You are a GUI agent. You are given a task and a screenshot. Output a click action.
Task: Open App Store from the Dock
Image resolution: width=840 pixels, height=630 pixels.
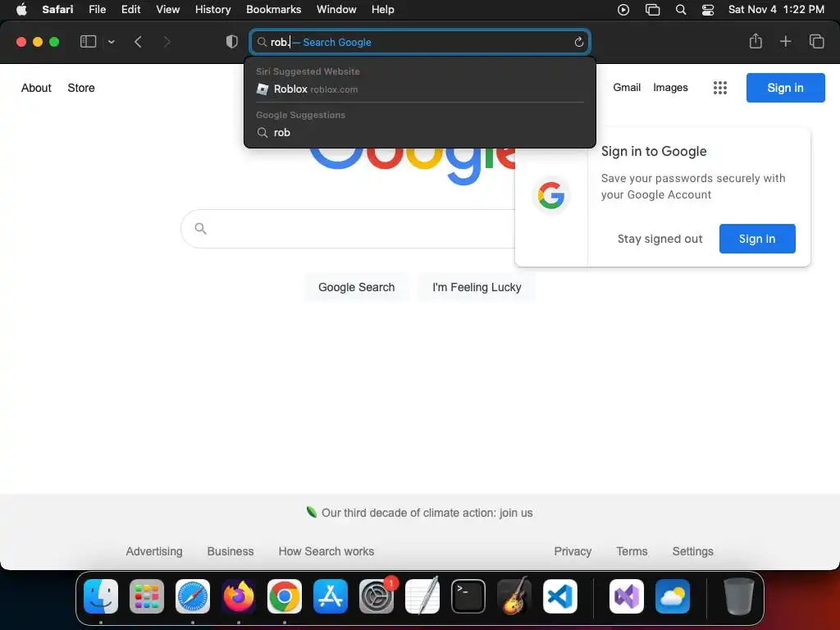(331, 596)
